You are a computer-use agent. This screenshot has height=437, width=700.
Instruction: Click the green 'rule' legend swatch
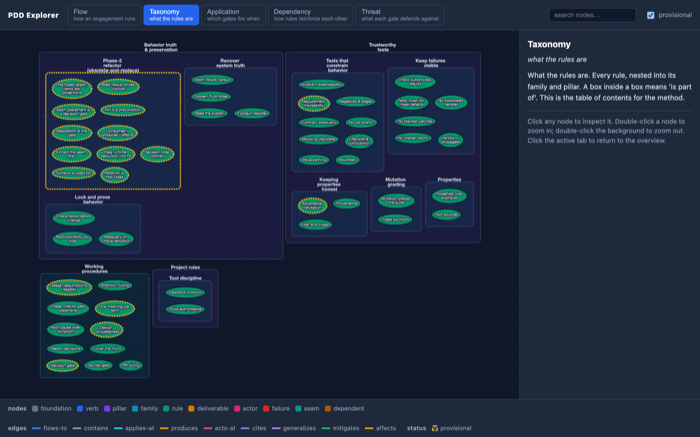point(166,408)
